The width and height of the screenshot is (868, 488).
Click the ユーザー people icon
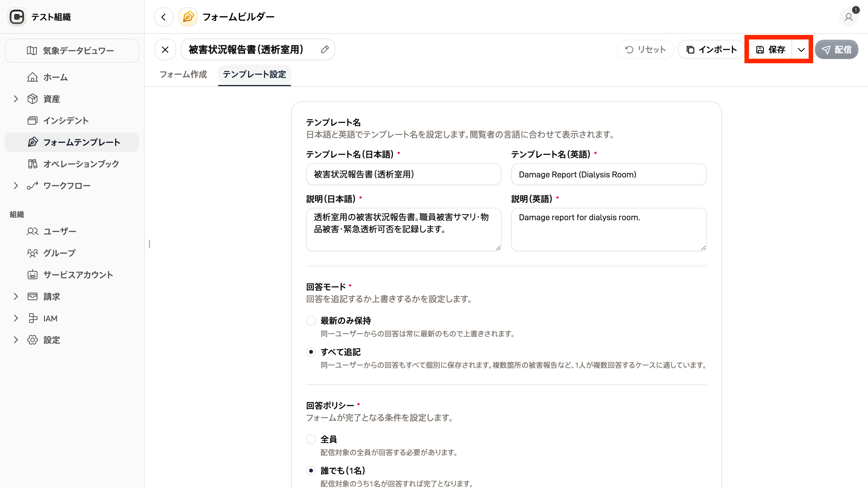(x=32, y=231)
